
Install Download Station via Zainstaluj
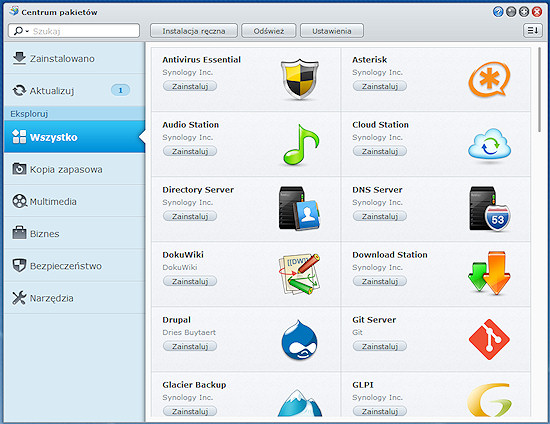pyautogui.click(x=380, y=281)
